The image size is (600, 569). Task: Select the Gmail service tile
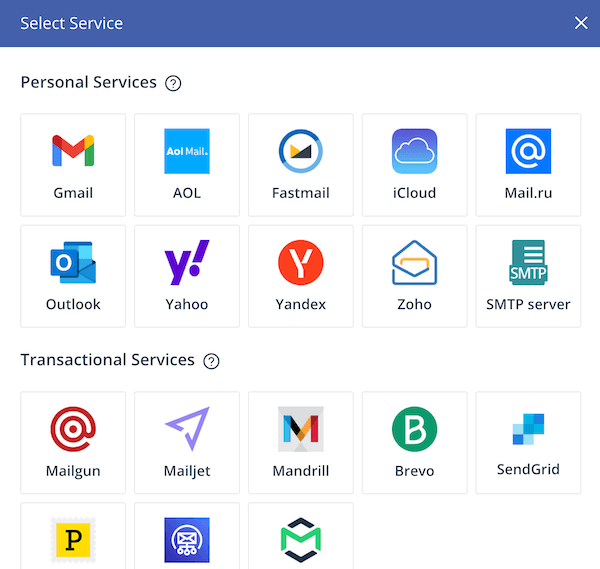[x=73, y=165]
